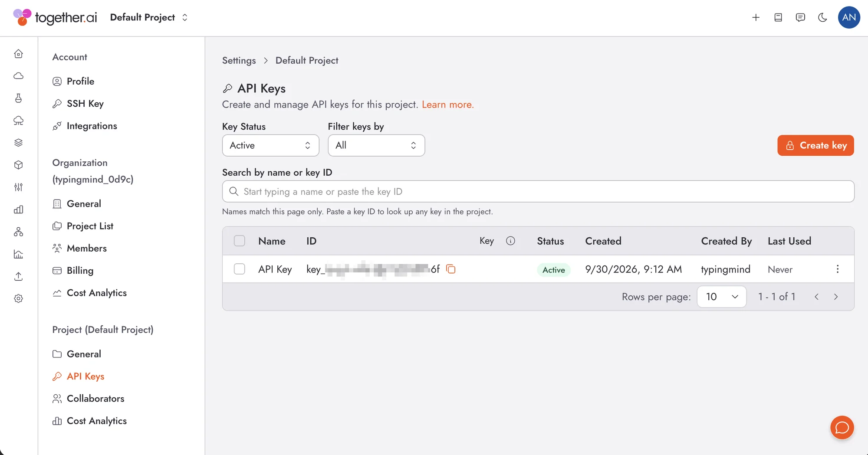
Task: Open the Filter keys by dropdown
Action: coord(376,145)
